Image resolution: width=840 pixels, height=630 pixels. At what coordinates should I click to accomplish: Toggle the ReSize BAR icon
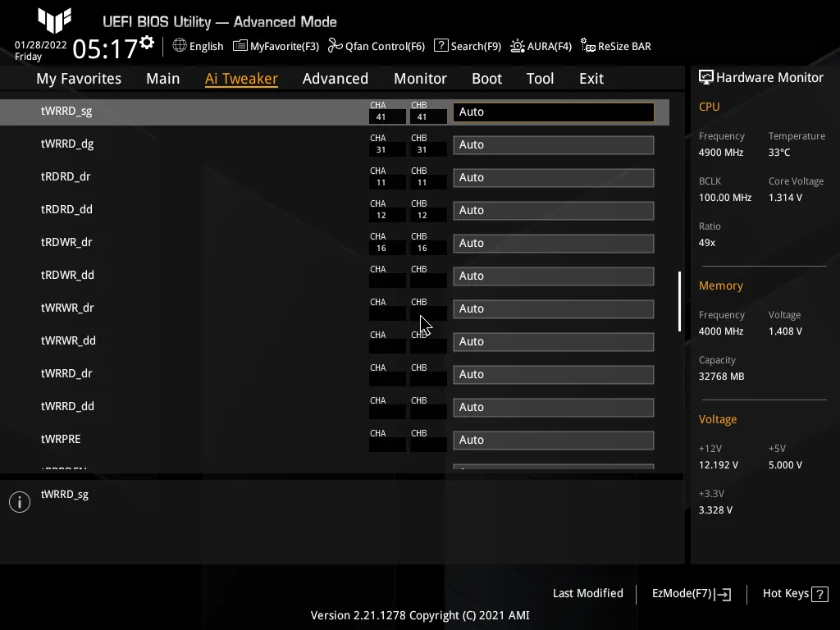click(587, 46)
